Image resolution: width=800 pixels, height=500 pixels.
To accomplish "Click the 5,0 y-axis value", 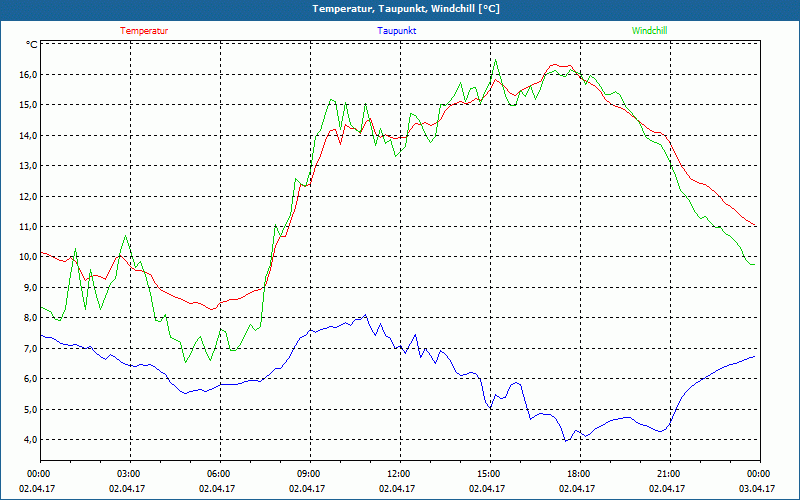I will click(x=31, y=409).
